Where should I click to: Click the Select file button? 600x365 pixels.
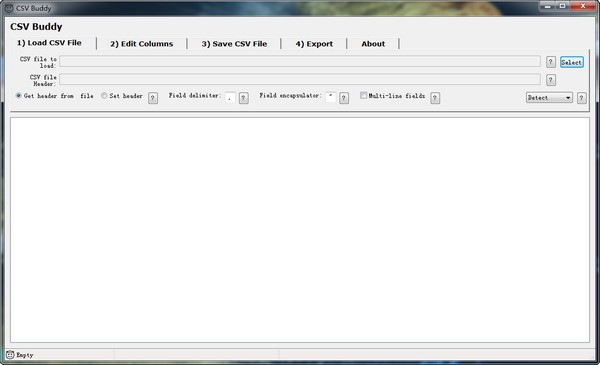coord(572,62)
